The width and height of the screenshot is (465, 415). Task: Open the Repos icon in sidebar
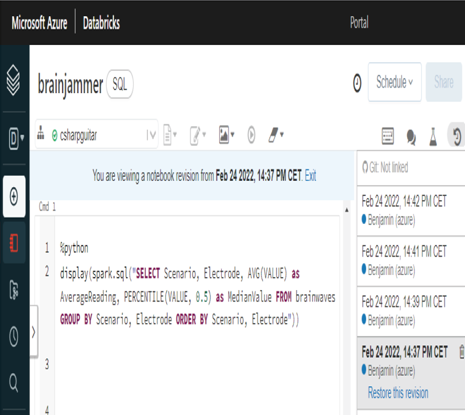(x=14, y=290)
